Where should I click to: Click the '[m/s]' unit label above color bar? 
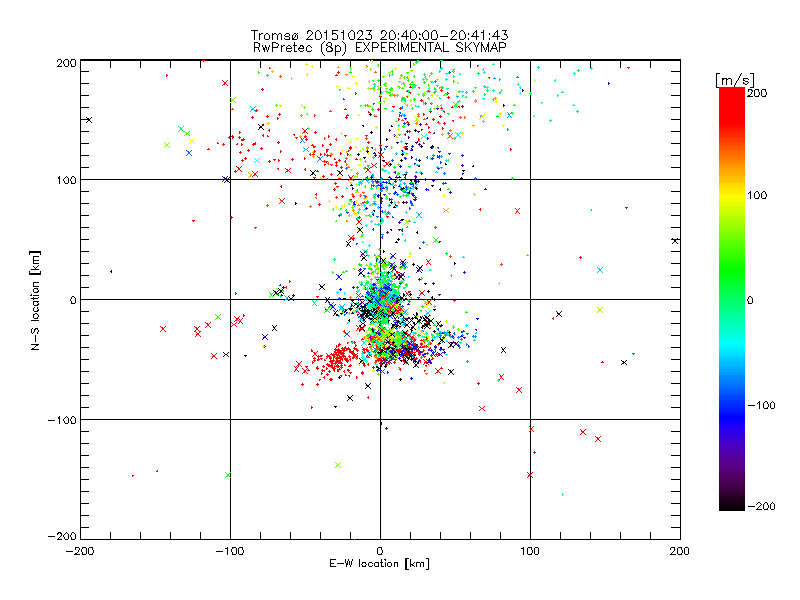tap(735, 80)
